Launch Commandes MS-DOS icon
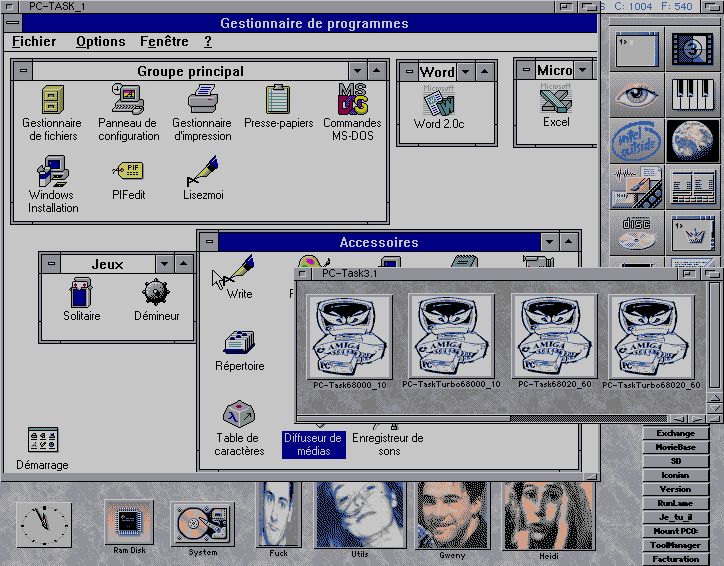 tap(353, 99)
